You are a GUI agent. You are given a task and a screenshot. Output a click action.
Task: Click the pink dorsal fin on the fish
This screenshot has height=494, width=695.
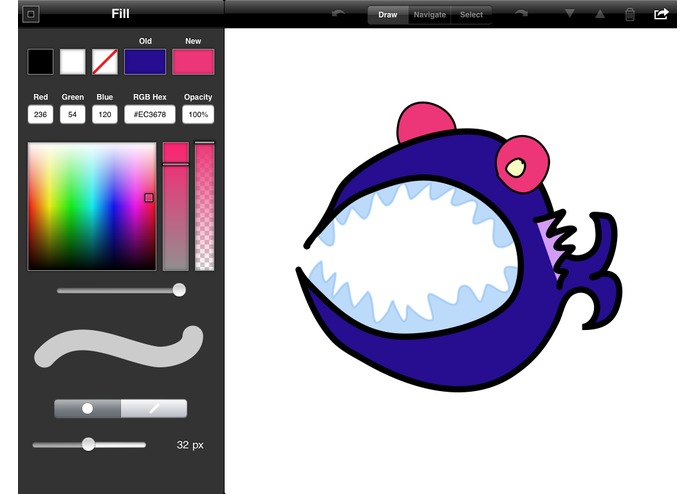pyautogui.click(x=425, y=121)
